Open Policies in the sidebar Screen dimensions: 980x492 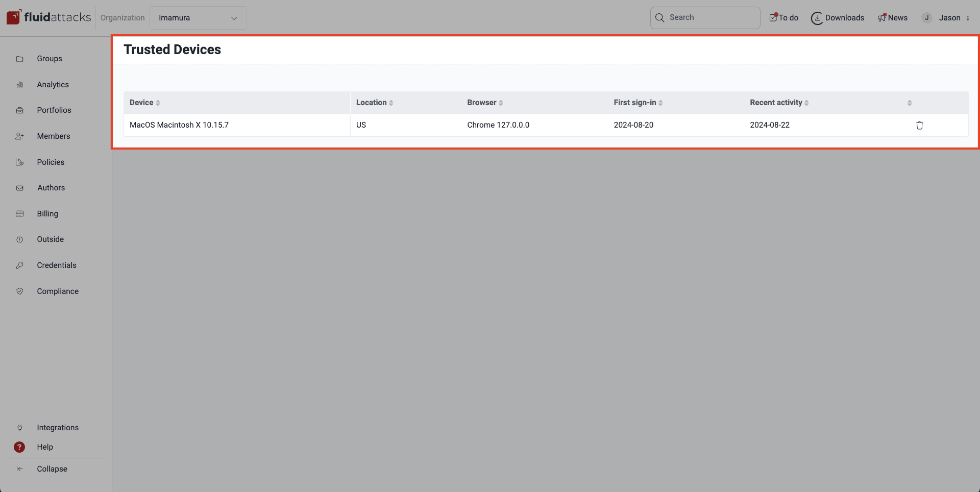point(51,162)
